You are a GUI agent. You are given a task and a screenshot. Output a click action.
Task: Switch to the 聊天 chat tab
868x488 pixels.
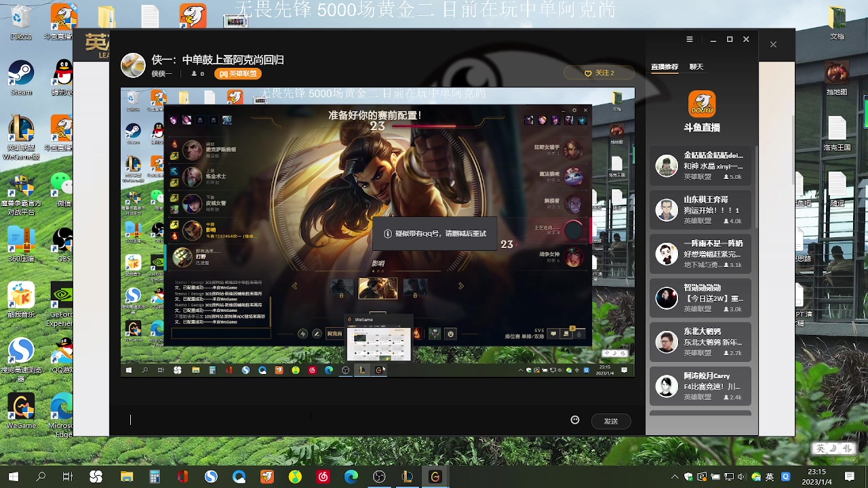pyautogui.click(x=696, y=67)
